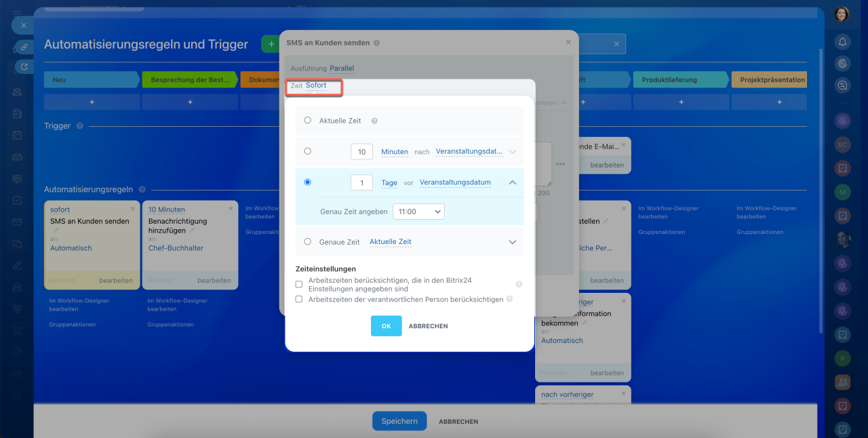Add rule plus under Projektpräsentation stage
Image resolution: width=868 pixels, height=438 pixels.
point(780,102)
